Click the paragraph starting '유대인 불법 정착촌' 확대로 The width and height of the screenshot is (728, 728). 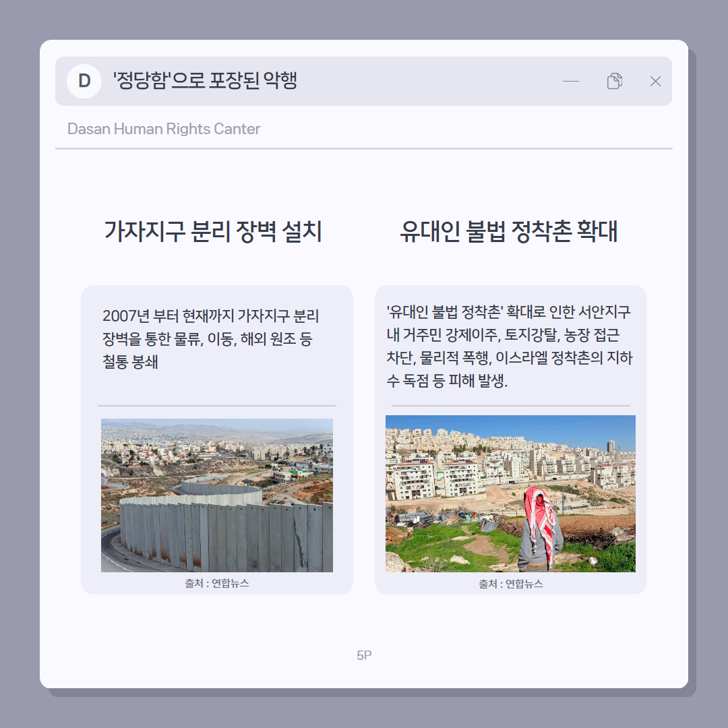[x=510, y=346]
